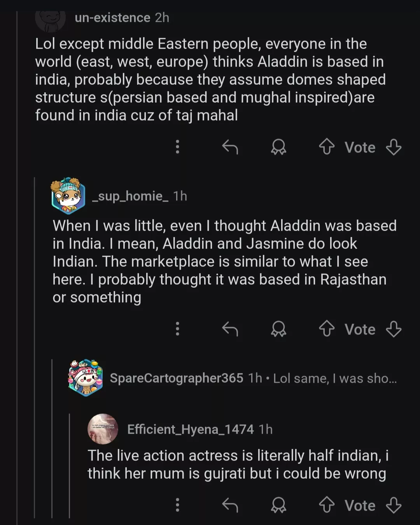Upvote _sup_homie_'s comment

pos(327,329)
